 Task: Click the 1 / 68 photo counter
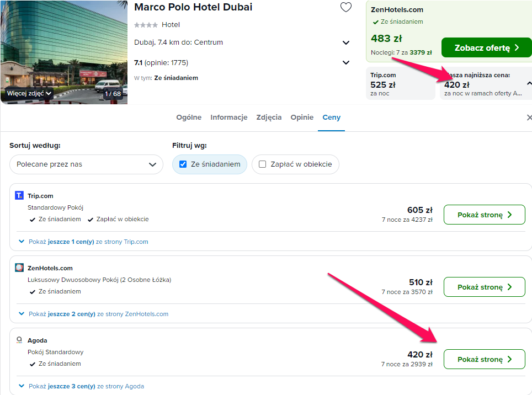click(x=113, y=94)
